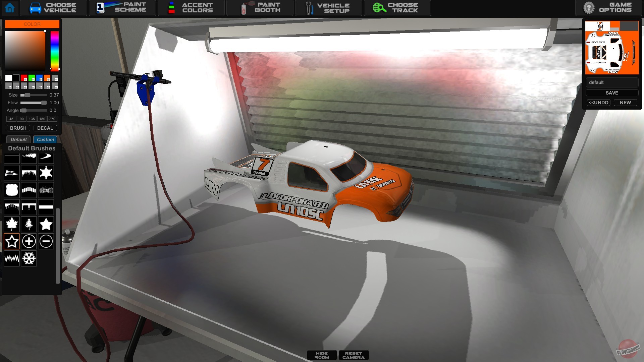644x362 pixels.
Task: Switch to the Custom brushes tab
Action: pyautogui.click(x=45, y=139)
